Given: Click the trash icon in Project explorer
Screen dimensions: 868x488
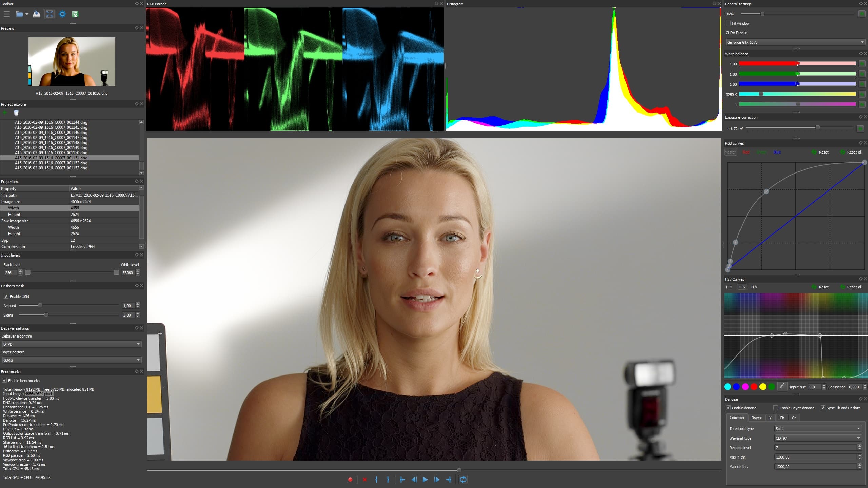Looking at the screenshot, I should point(16,113).
